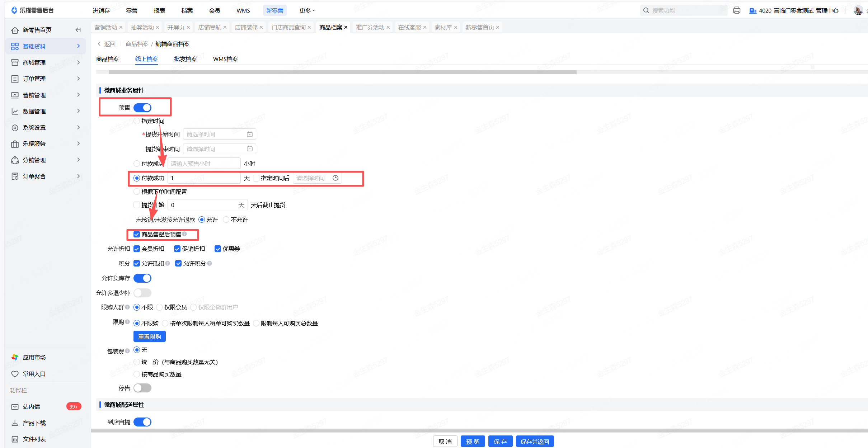This screenshot has width=868, height=448.
Task: Open the 更多 top menu dropdown
Action: point(307,10)
